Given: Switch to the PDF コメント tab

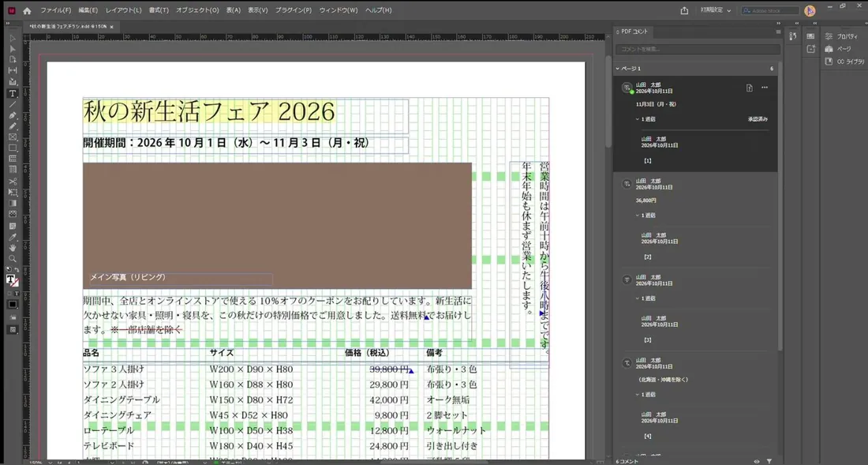Looking at the screenshot, I should point(634,32).
